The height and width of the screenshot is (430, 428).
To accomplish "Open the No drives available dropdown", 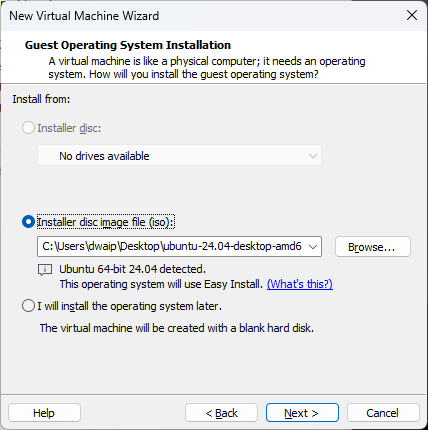I will tap(179, 155).
